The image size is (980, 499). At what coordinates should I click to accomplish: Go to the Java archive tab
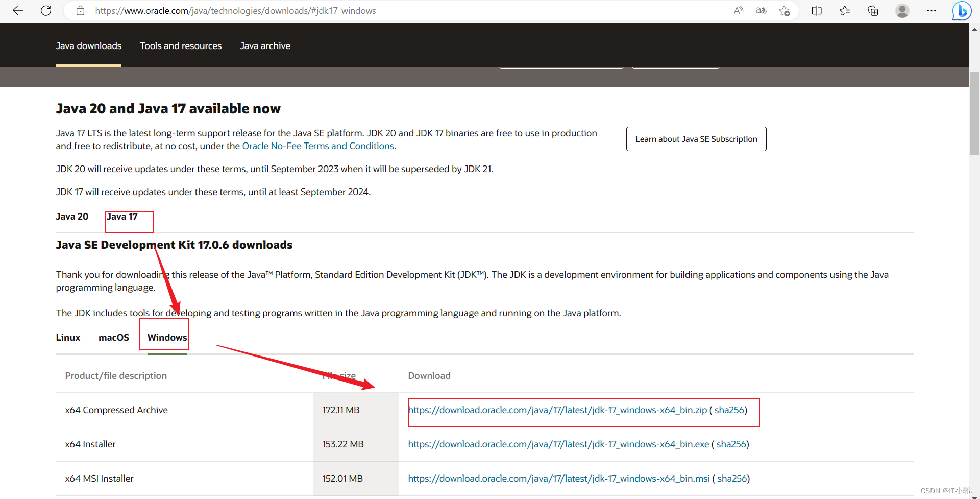coord(265,45)
